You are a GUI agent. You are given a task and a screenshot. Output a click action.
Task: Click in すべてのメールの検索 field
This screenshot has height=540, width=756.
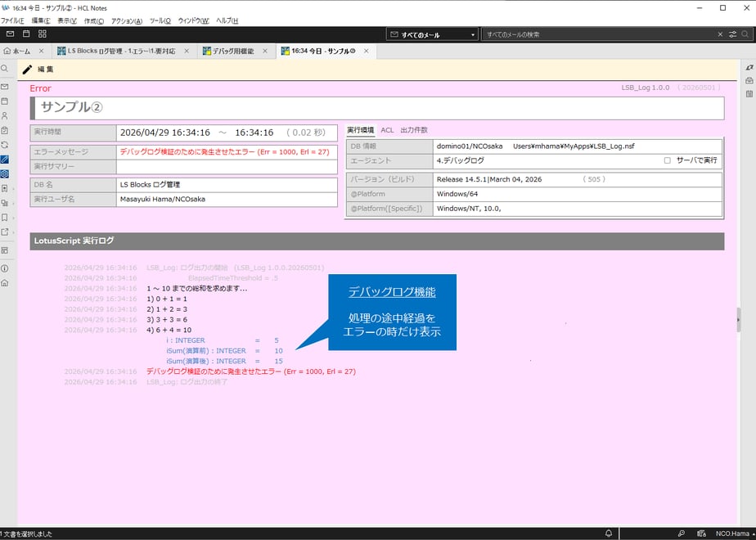coord(598,34)
